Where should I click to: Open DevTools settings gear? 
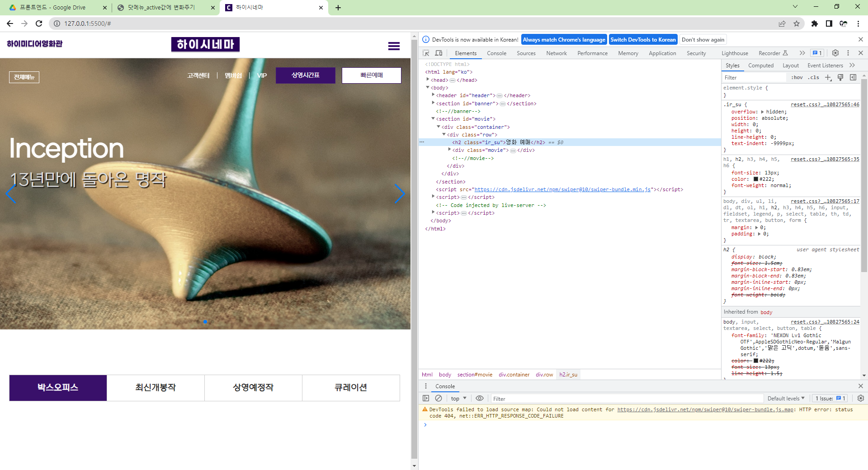[835, 53]
